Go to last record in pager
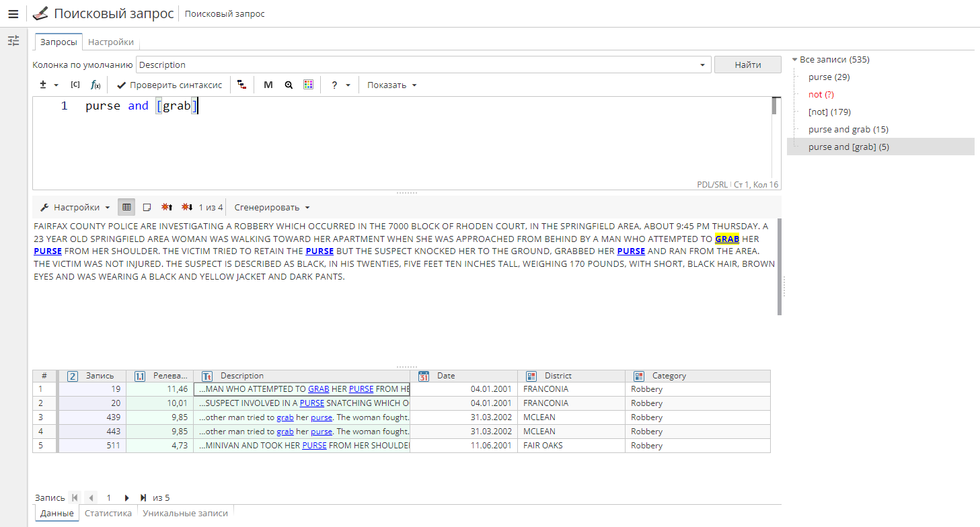The height and width of the screenshot is (527, 980). pyautogui.click(x=143, y=497)
